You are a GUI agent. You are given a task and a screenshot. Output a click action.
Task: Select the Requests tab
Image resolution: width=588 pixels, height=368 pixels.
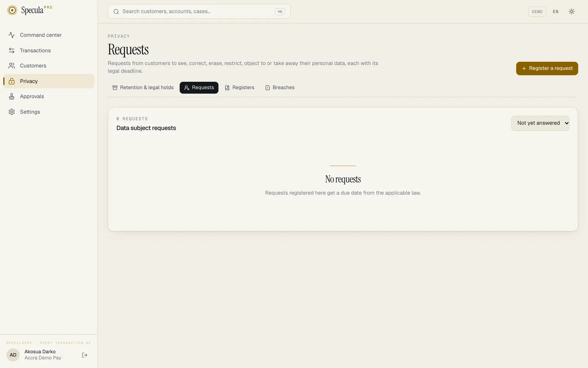coord(199,88)
